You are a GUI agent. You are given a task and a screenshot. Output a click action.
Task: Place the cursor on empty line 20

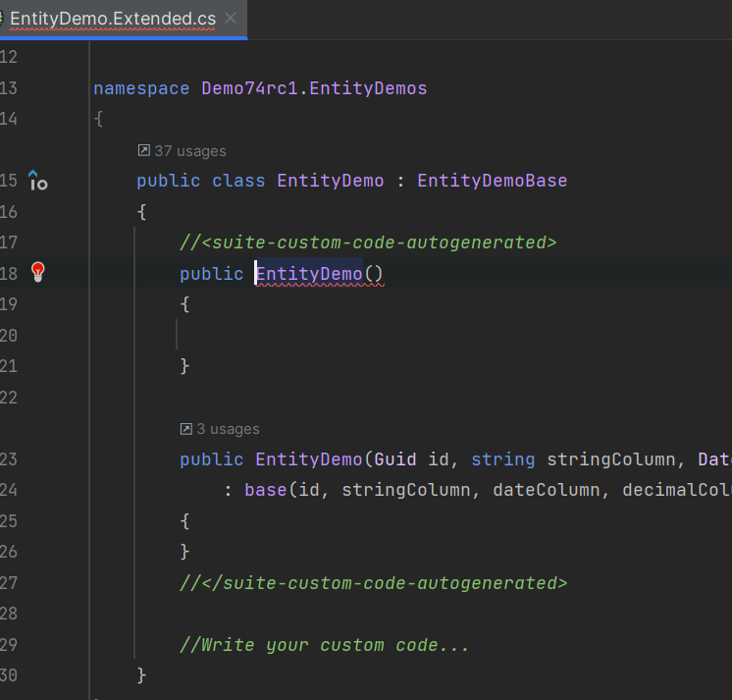click(x=294, y=336)
